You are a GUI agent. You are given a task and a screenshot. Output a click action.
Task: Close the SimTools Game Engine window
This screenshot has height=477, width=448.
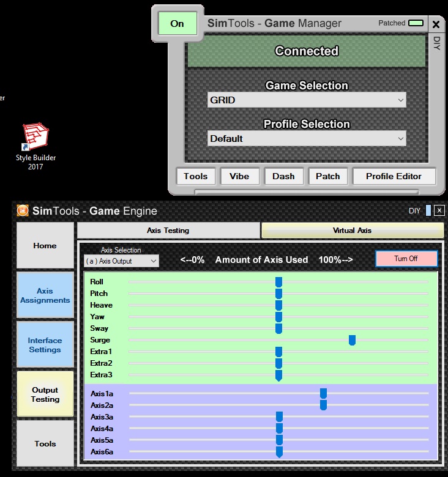439,210
